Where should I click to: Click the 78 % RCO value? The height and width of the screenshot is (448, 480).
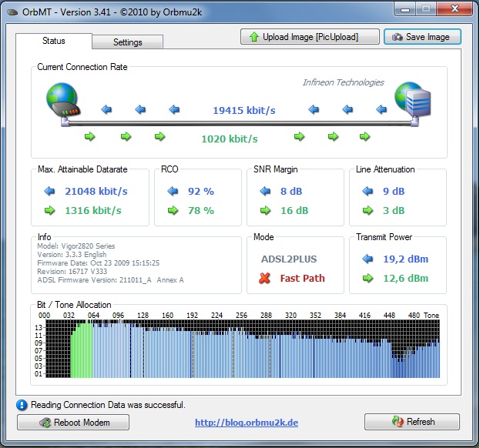click(201, 210)
